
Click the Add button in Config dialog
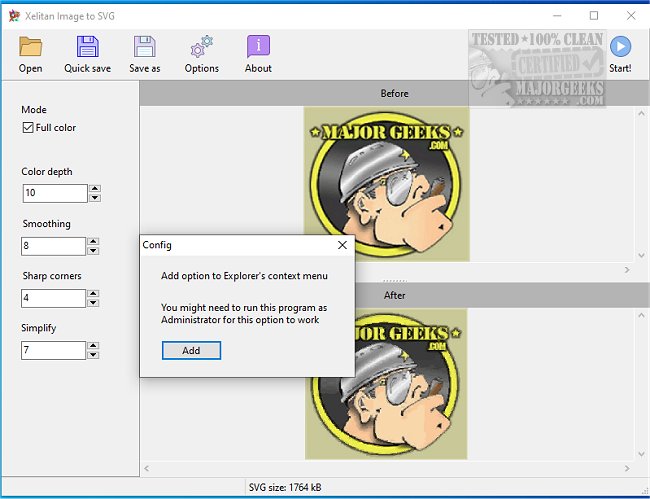pyautogui.click(x=191, y=351)
